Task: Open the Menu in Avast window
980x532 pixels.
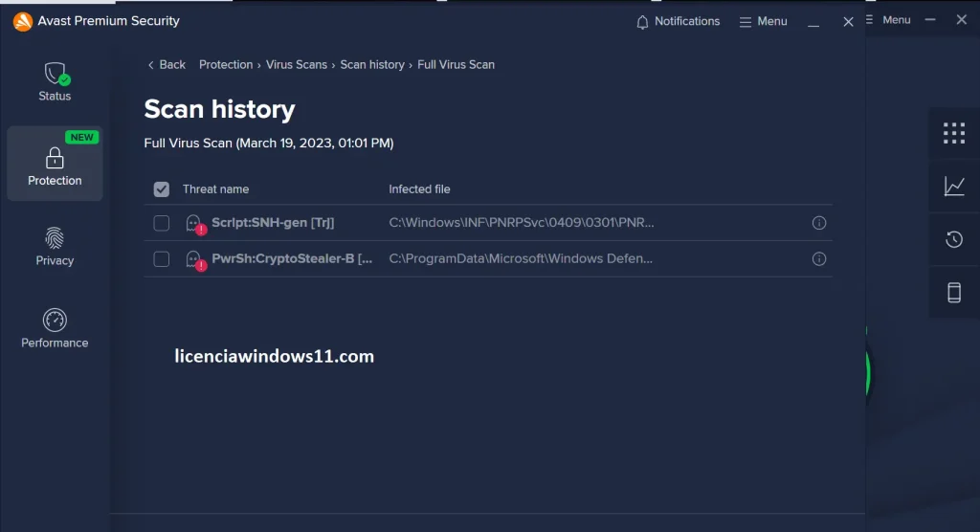Action: pyautogui.click(x=763, y=21)
